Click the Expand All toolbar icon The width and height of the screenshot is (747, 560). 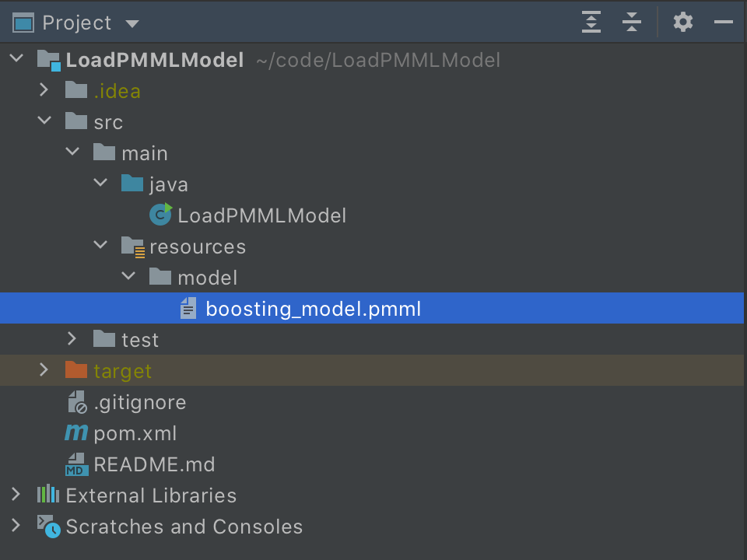tap(591, 23)
